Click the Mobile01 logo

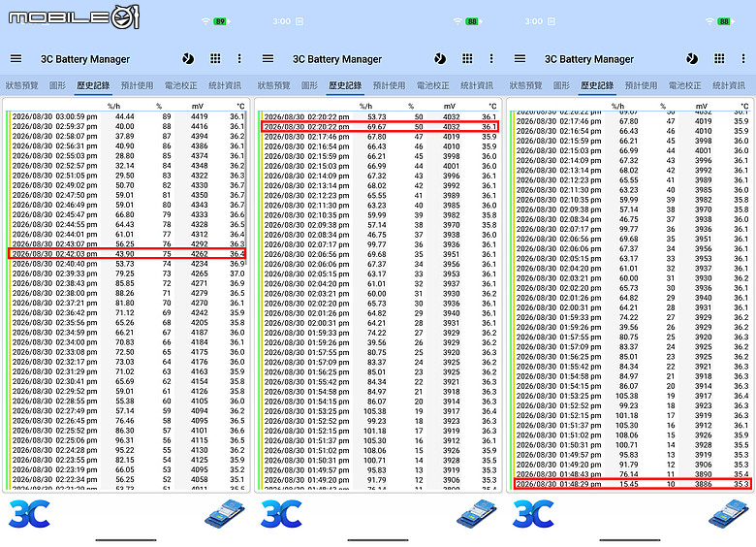click(74, 17)
